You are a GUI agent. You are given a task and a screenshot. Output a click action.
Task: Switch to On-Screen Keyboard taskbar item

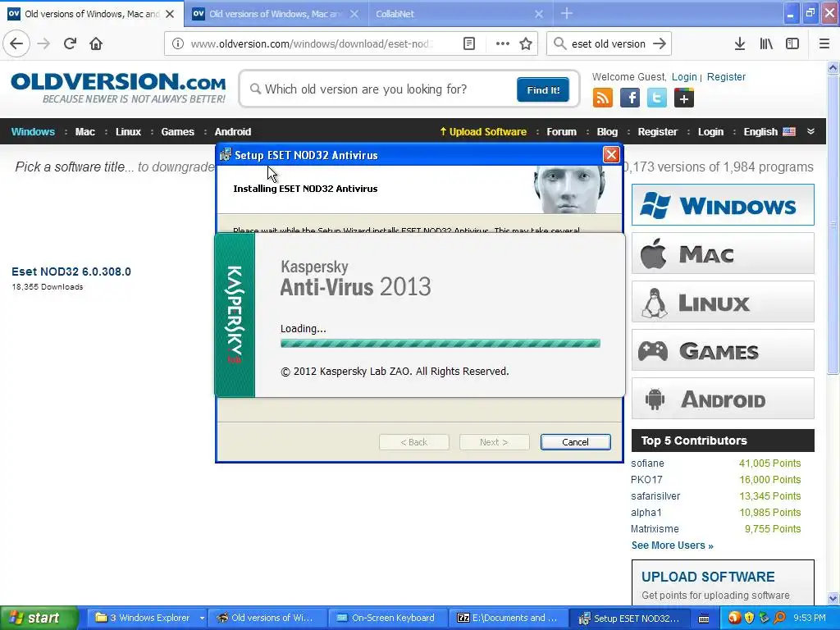(x=386, y=618)
